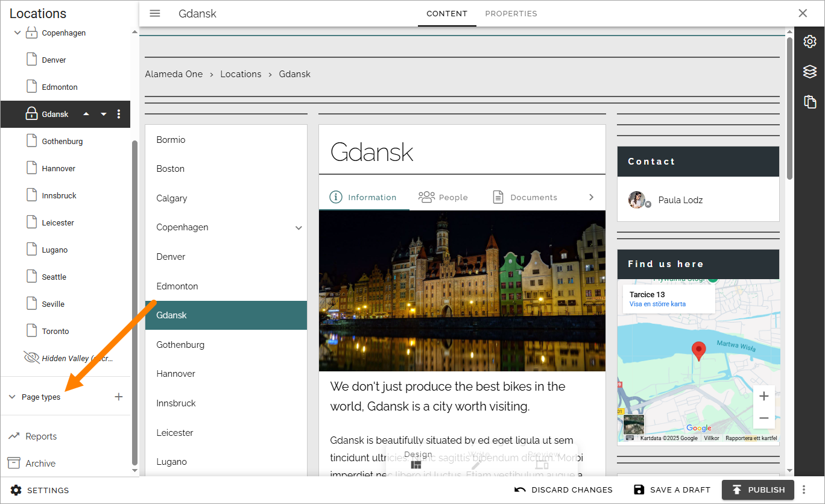Click SAVE A DRAFT
The height and width of the screenshot is (504, 825).
(672, 490)
